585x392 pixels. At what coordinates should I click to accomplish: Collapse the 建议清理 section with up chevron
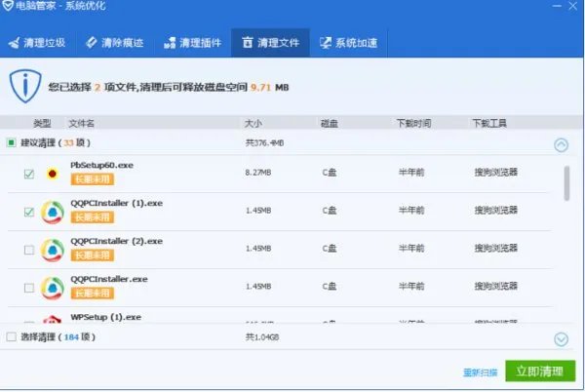(x=562, y=144)
